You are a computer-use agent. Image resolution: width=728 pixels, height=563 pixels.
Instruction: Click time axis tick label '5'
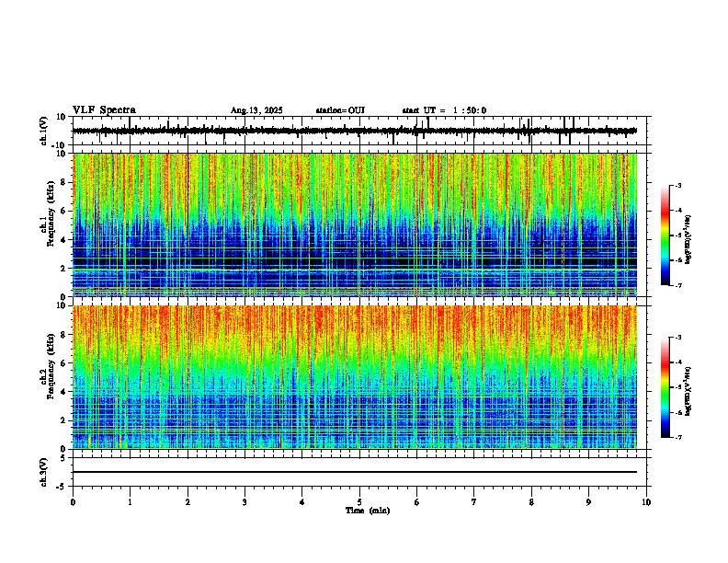[x=359, y=502]
